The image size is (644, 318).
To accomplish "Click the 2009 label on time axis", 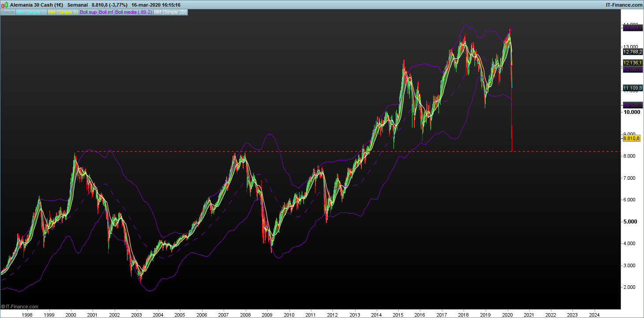I will pos(267,315).
